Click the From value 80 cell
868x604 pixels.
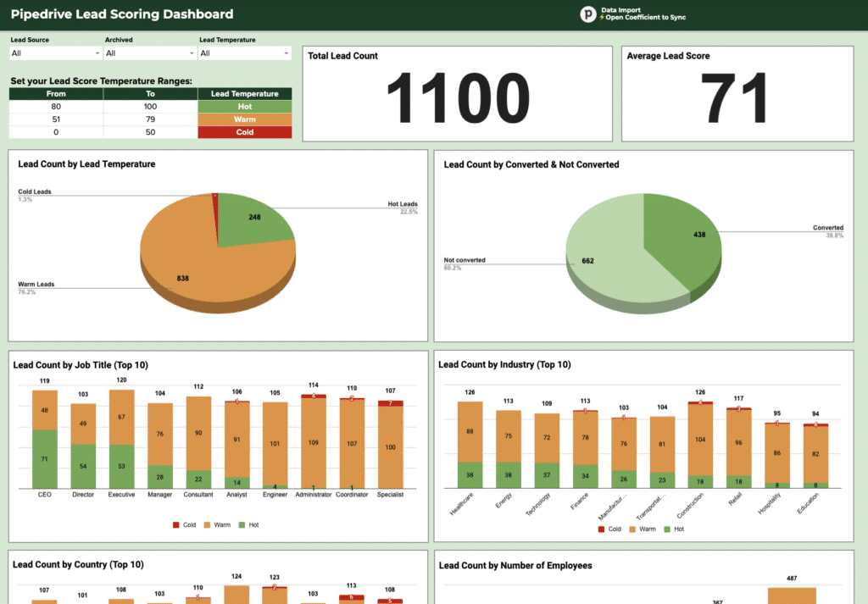pos(56,107)
